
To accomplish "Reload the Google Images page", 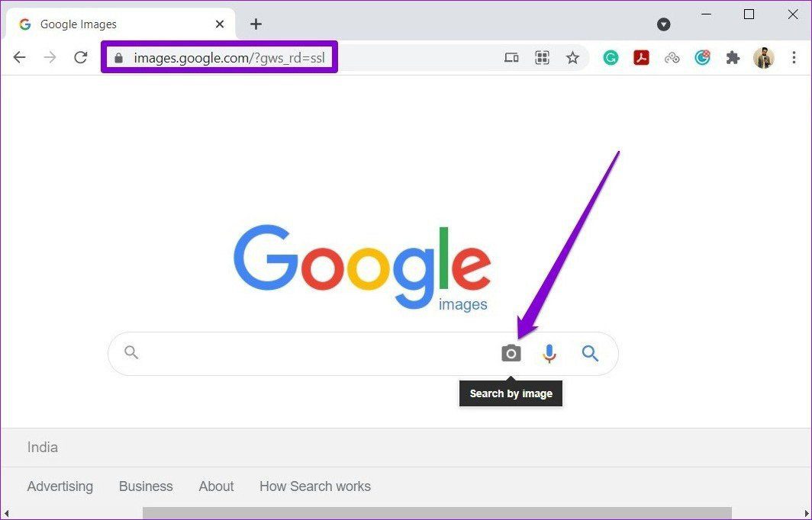I will point(81,57).
